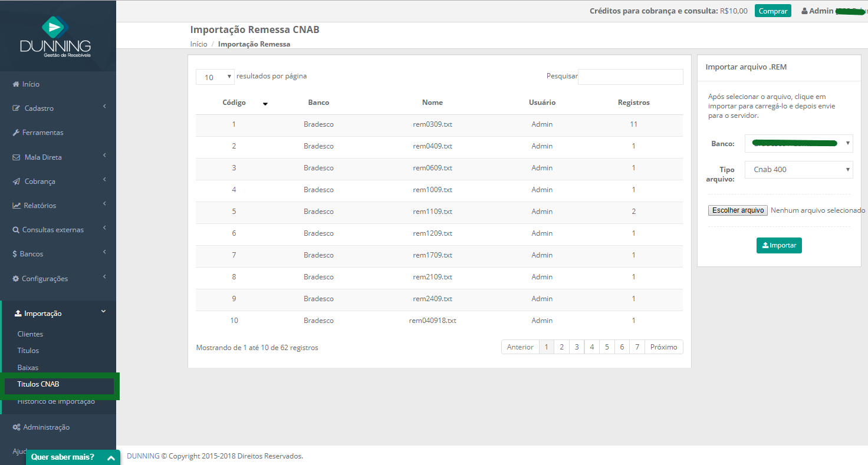Expand the Configurações submenu chevron

coord(104,277)
